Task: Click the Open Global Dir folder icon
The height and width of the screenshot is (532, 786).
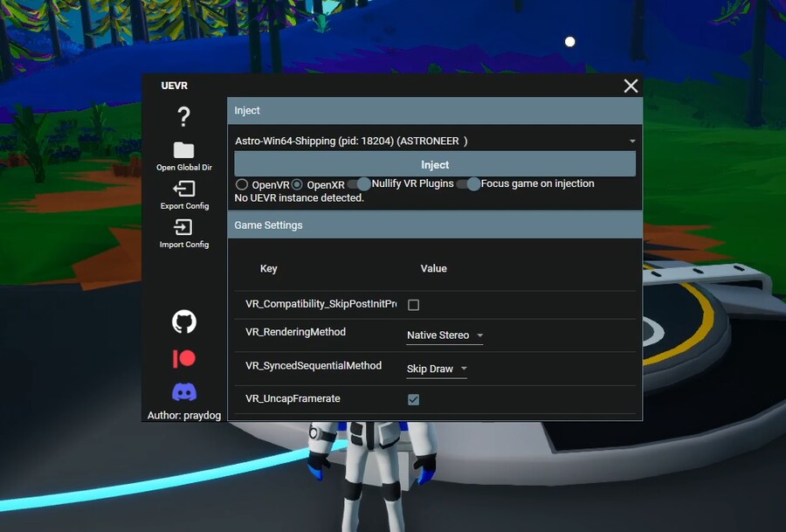Action: pos(183,150)
